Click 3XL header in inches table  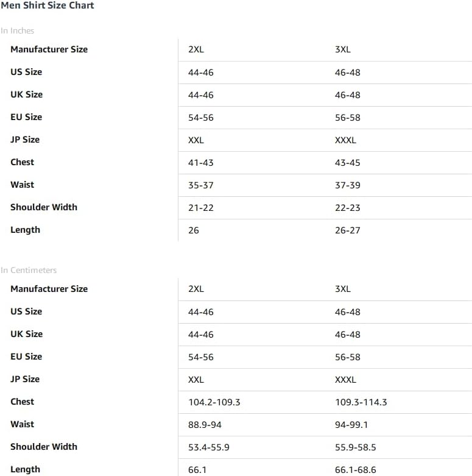pyautogui.click(x=343, y=49)
